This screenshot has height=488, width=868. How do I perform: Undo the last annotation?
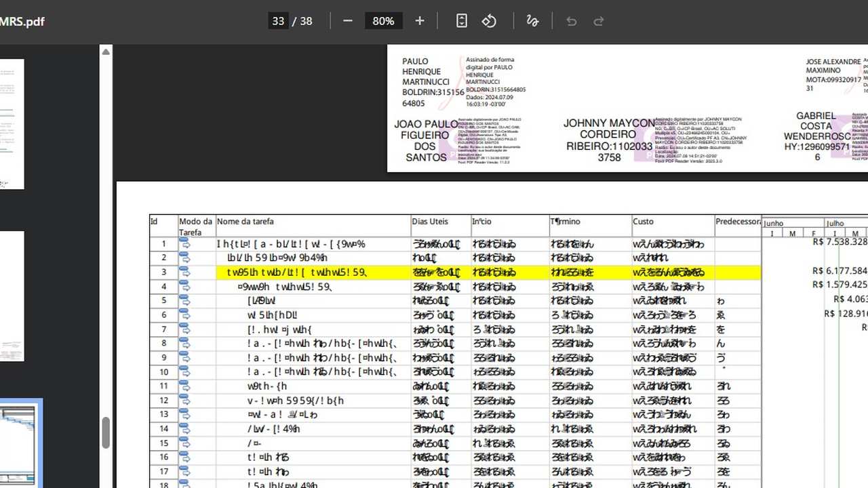(x=572, y=21)
